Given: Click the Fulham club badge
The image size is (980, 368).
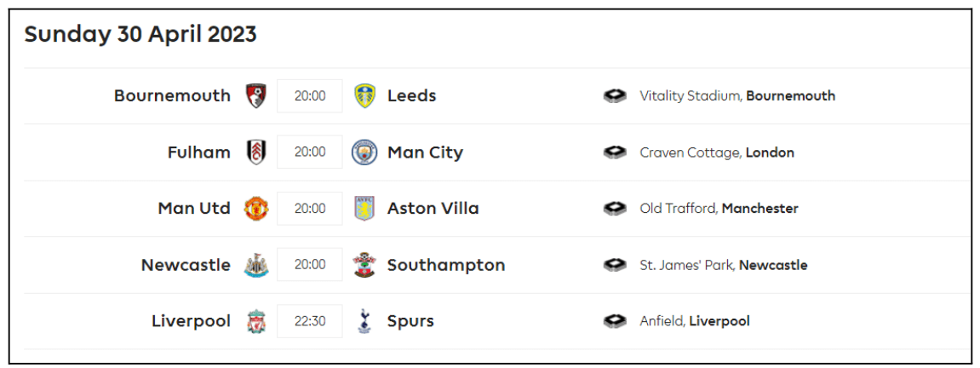Looking at the screenshot, I should click(x=255, y=152).
